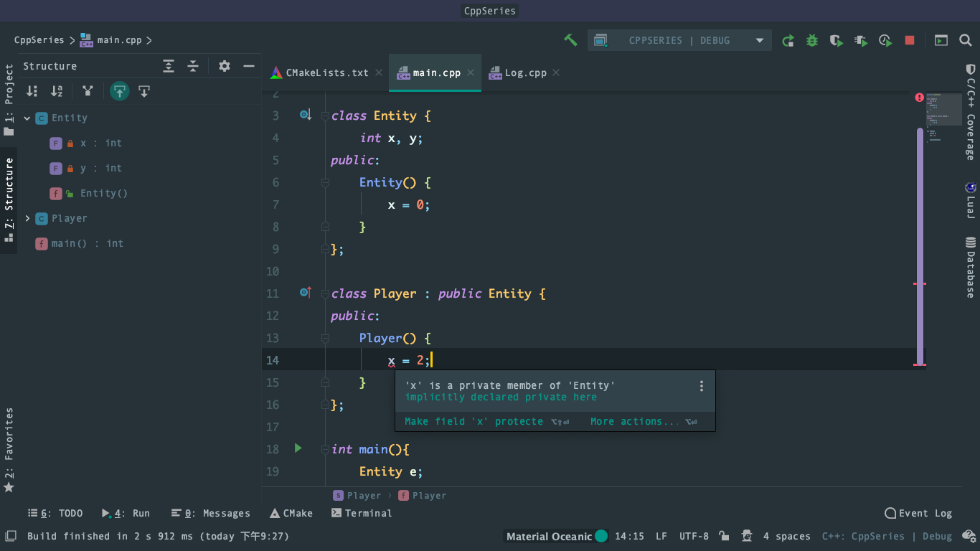Open the Run tool window
Viewport: 980px width, 551px height.
point(126,514)
